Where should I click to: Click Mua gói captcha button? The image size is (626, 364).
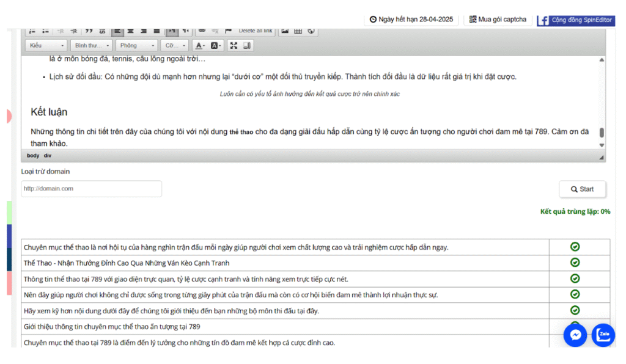[x=498, y=20]
